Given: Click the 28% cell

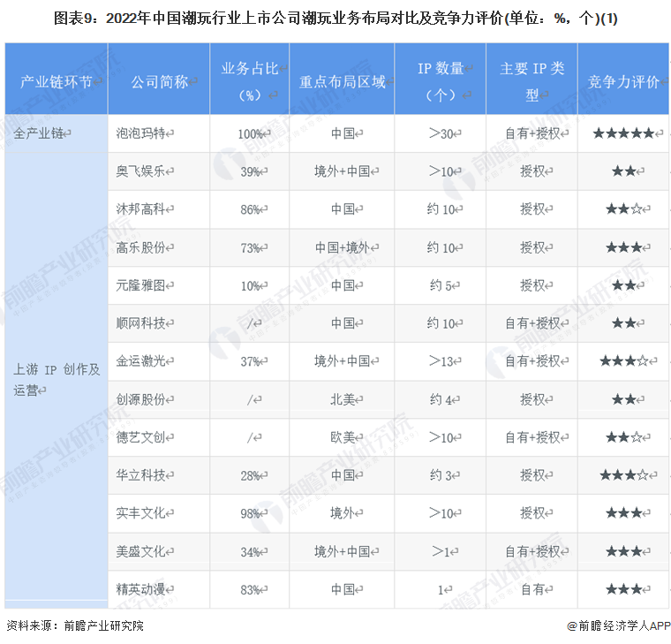Looking at the screenshot, I should pyautogui.click(x=250, y=475).
